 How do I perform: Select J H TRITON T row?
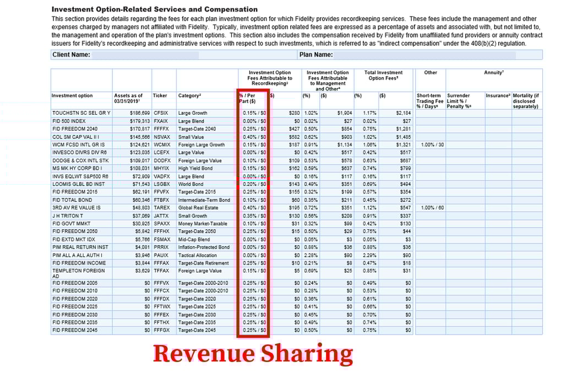[68, 216]
